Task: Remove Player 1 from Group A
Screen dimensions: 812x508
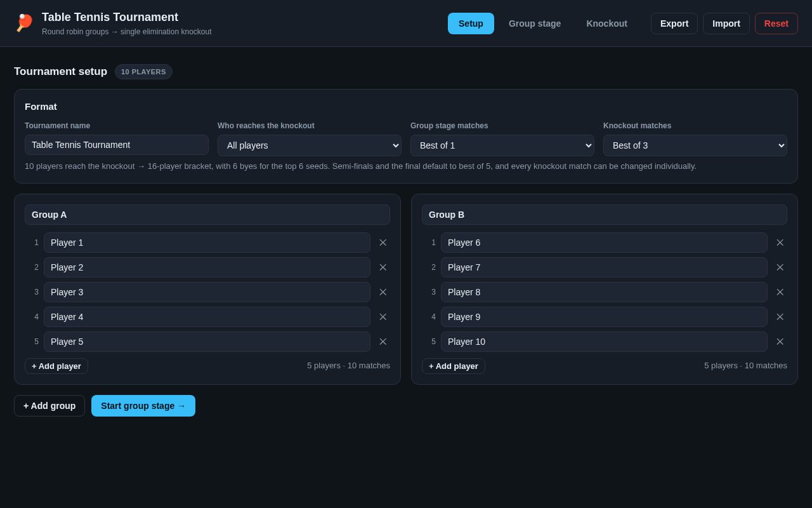Action: coord(383,243)
